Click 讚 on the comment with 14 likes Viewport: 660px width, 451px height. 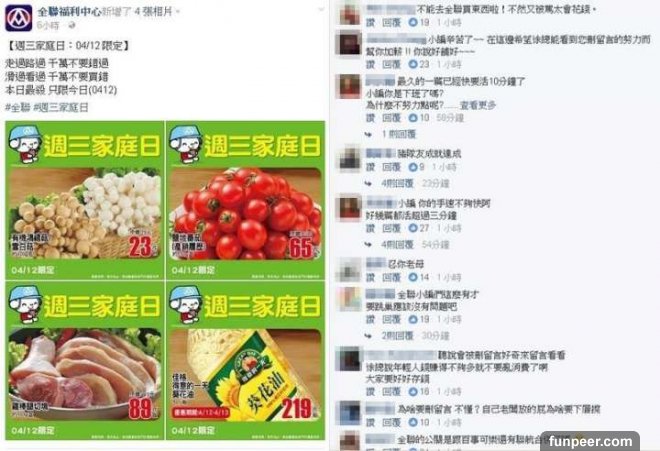(x=370, y=277)
